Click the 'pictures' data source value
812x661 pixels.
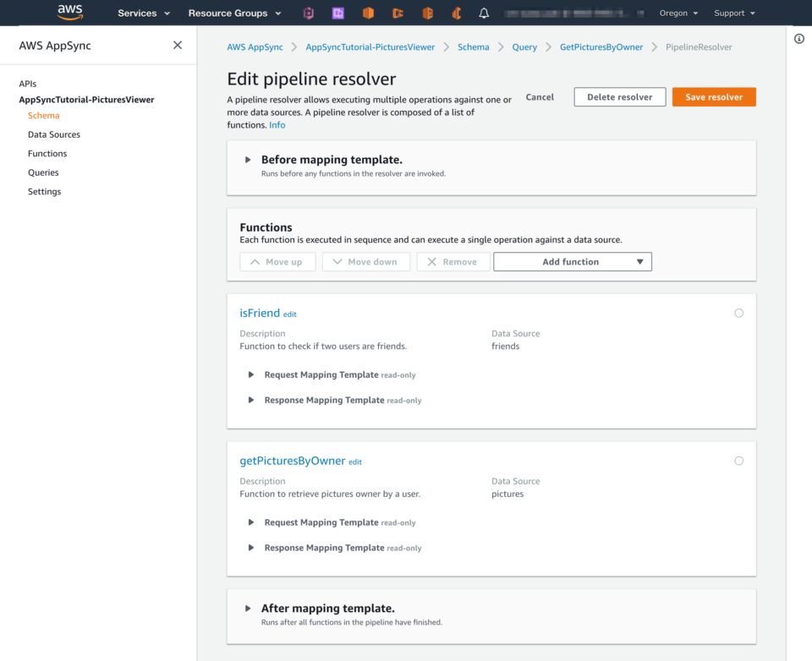coord(507,494)
